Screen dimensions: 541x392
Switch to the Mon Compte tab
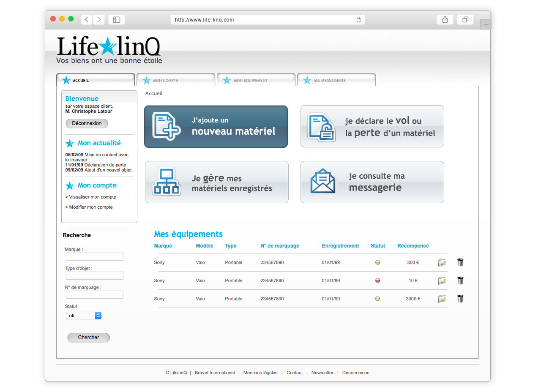(x=176, y=80)
